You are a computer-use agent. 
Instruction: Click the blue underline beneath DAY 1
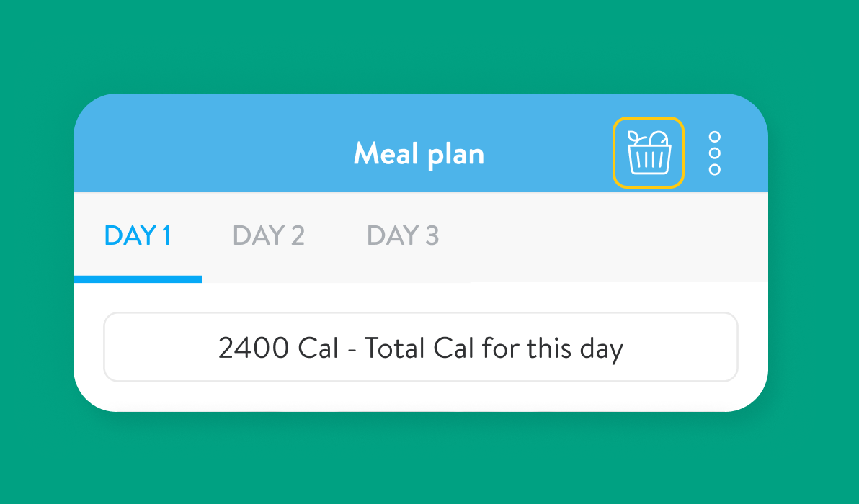click(x=138, y=279)
